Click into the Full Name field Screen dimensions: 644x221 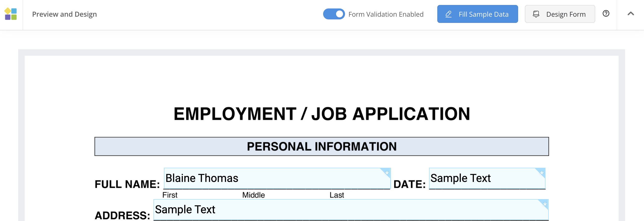275,178
